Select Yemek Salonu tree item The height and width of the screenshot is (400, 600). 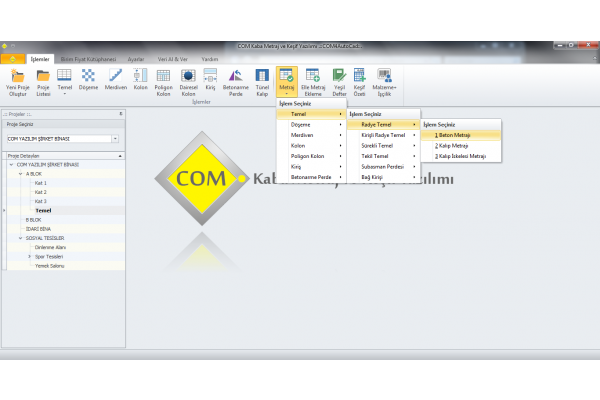click(x=49, y=266)
